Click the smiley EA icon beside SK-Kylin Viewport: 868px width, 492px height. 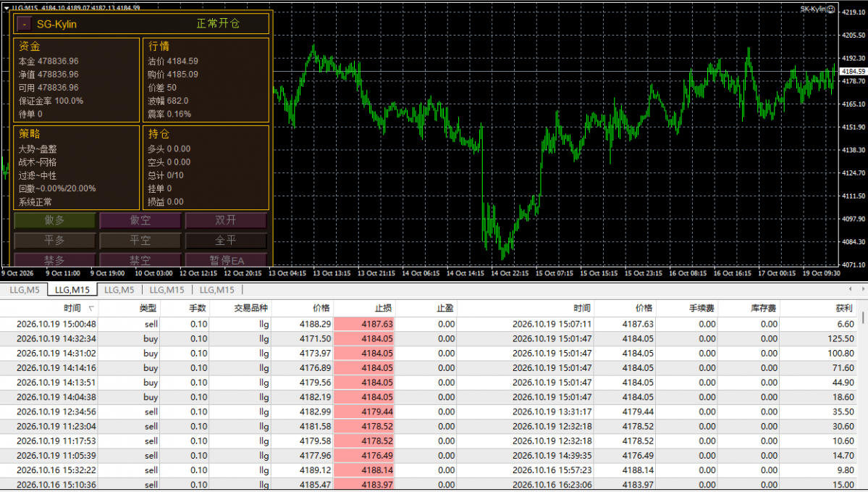(x=830, y=9)
